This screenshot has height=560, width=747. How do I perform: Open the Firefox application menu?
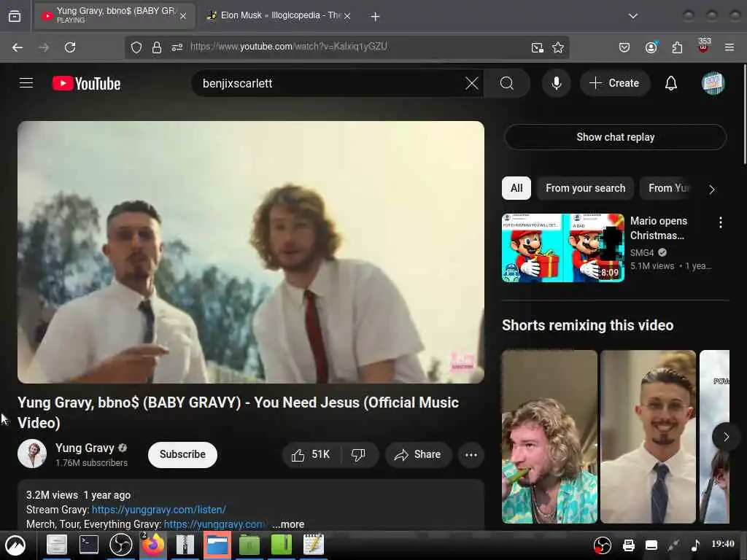(729, 47)
